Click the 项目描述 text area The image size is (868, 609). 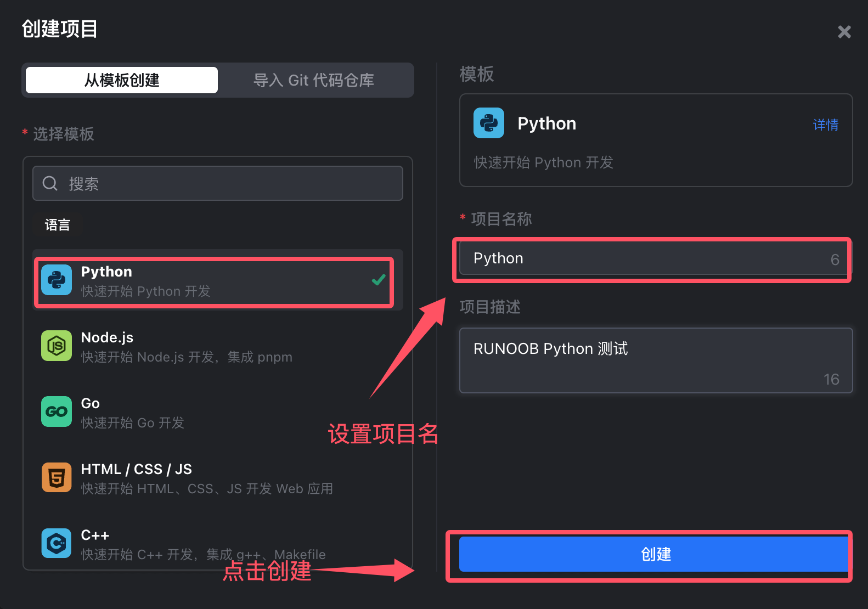point(656,360)
